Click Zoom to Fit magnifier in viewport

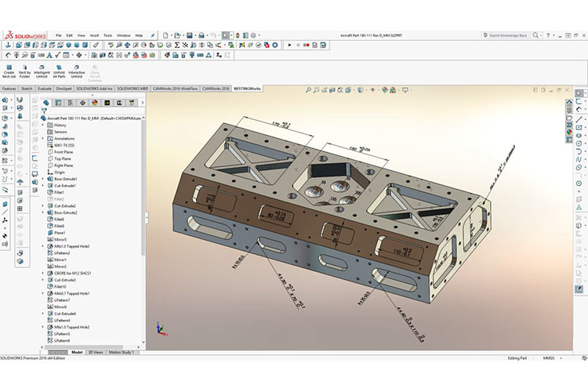308,90
